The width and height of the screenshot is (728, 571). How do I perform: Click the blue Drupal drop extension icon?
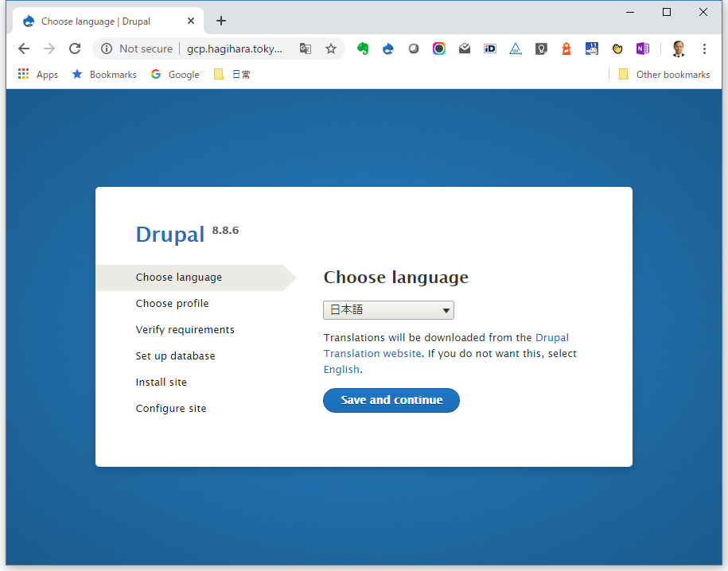(x=388, y=49)
